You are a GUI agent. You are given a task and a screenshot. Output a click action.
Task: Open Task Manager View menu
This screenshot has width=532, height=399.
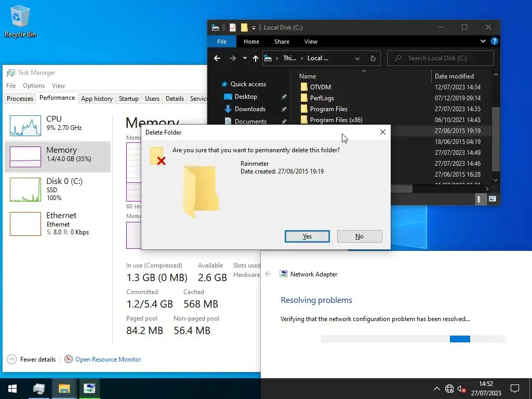click(58, 86)
